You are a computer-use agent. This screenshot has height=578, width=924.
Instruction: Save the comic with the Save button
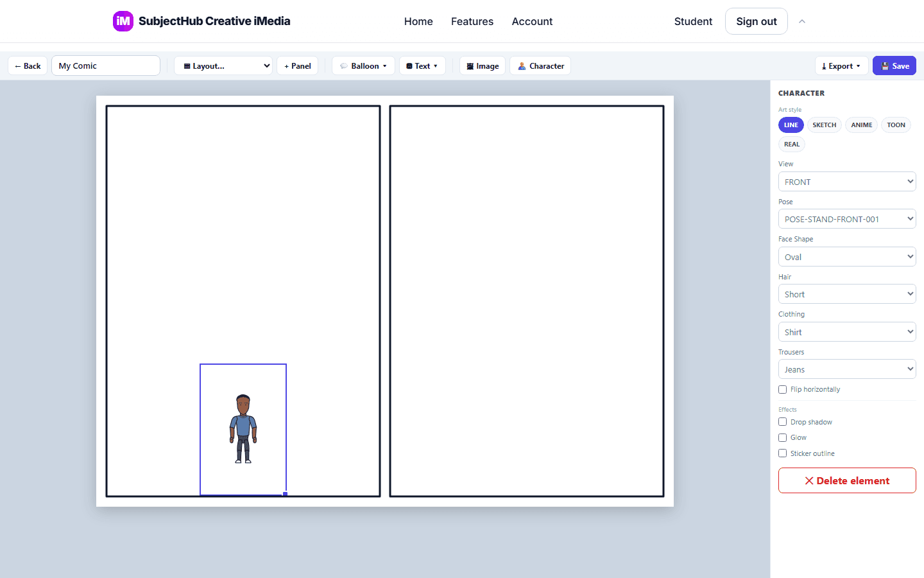tap(894, 66)
